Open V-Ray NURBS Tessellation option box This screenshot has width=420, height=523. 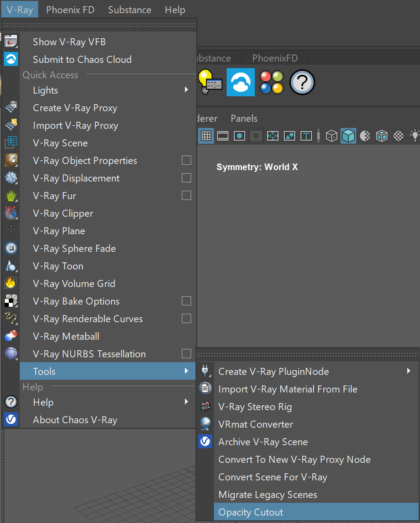point(186,353)
